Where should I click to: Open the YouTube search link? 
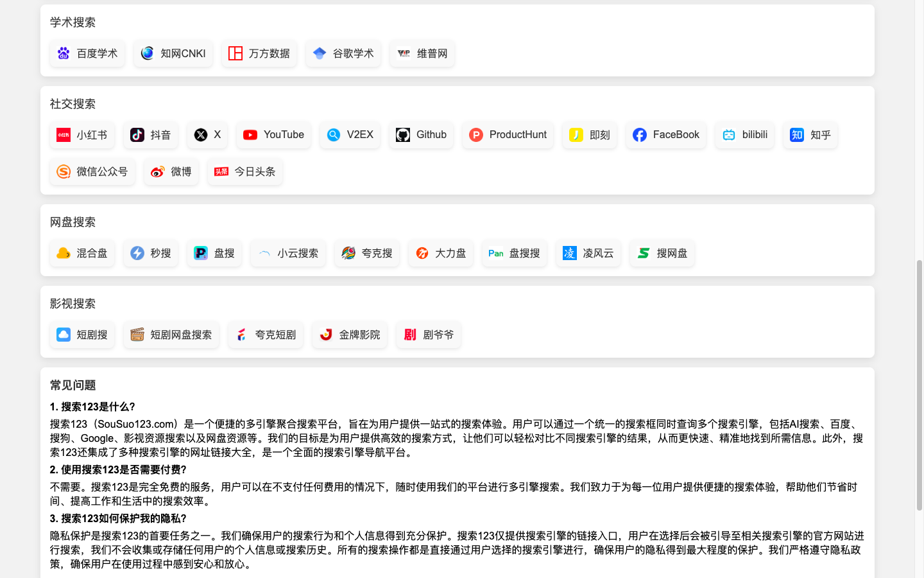click(274, 135)
